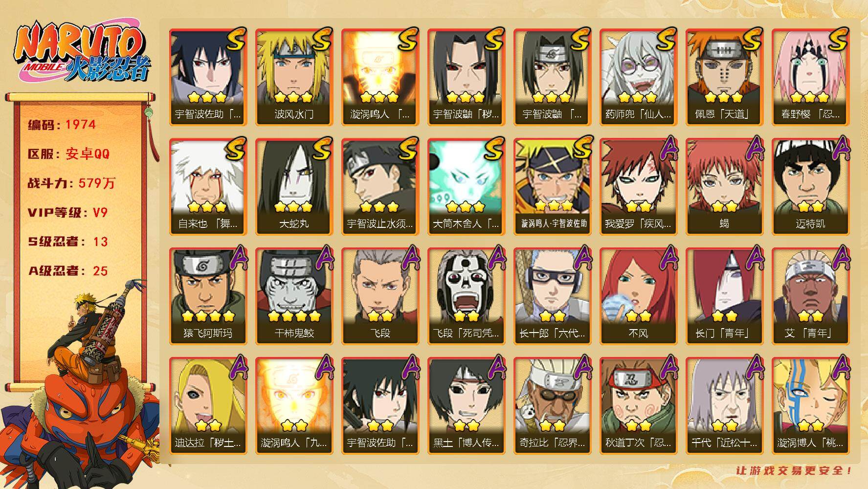Viewport: 868px width, 489px height.
Task: Open the 佩恩「天道」 character card
Action: 724,77
